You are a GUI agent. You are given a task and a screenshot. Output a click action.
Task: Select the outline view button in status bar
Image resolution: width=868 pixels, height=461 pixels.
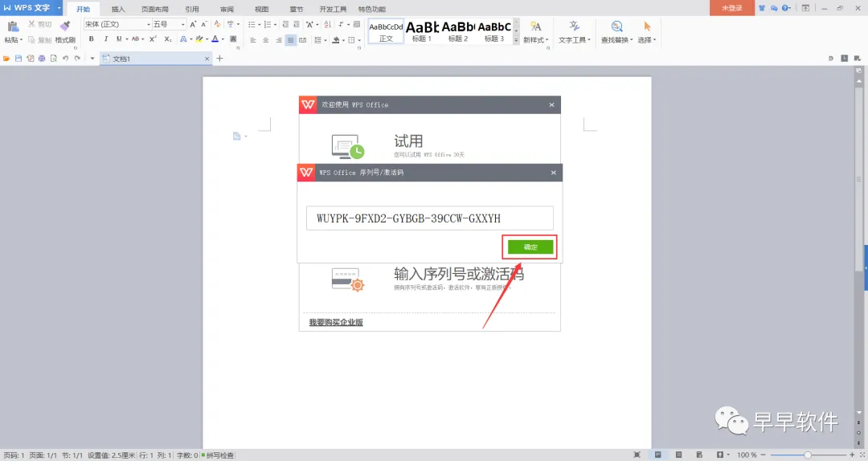click(x=678, y=455)
